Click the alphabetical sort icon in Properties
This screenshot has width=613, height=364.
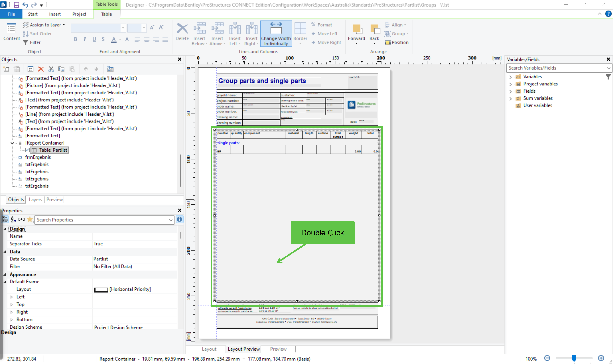click(14, 219)
